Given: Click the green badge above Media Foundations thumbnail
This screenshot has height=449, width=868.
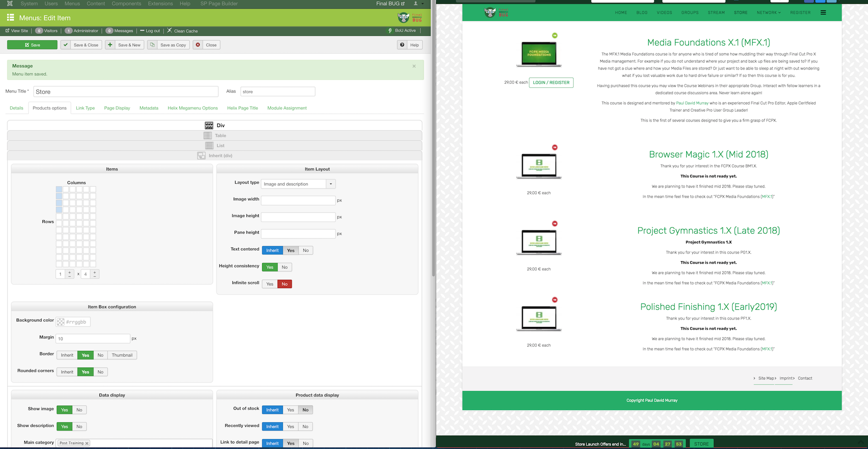Looking at the screenshot, I should point(555,35).
